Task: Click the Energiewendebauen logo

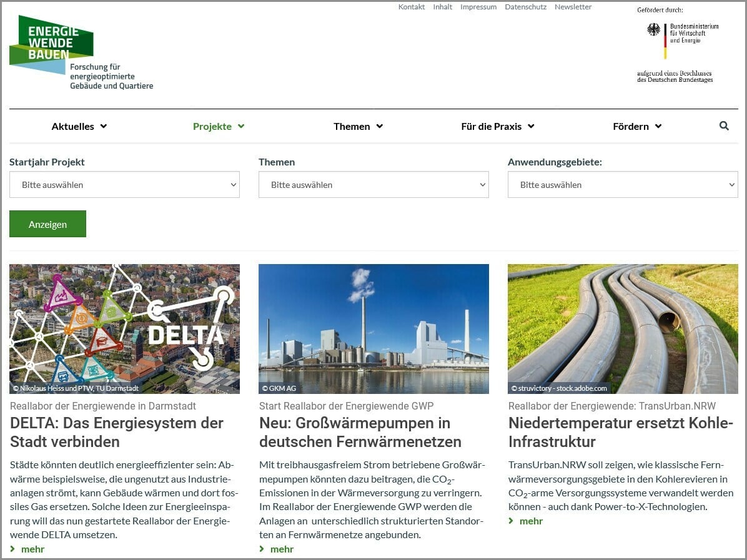Action: [x=81, y=52]
